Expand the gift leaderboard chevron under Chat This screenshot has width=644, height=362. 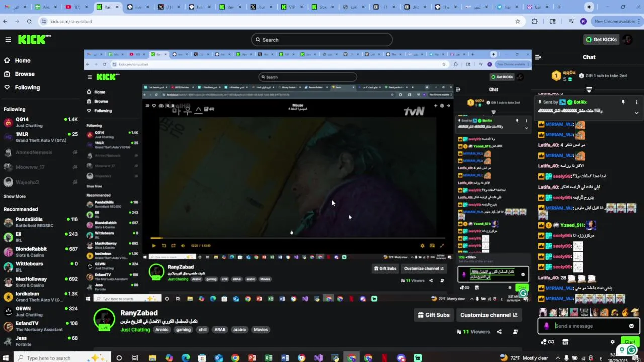[x=589, y=90]
